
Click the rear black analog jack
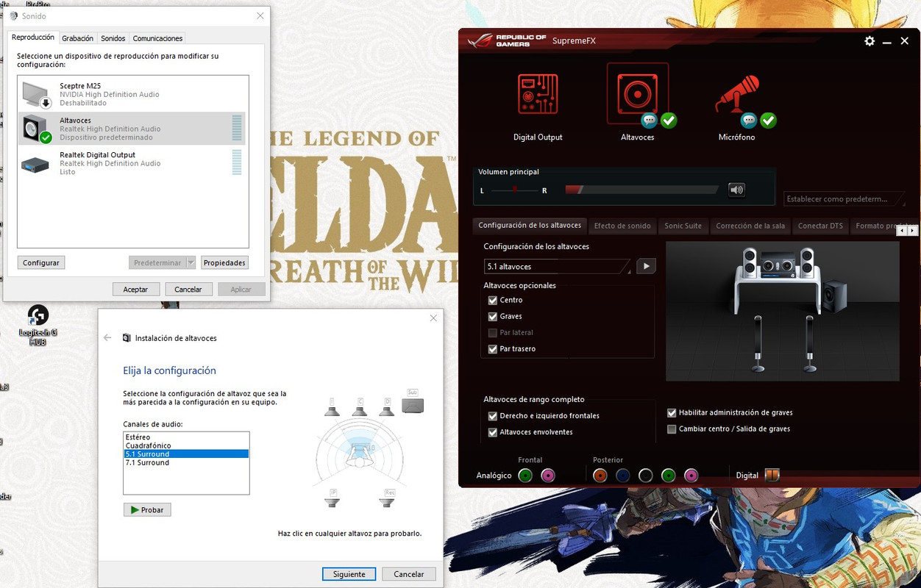pyautogui.click(x=646, y=476)
